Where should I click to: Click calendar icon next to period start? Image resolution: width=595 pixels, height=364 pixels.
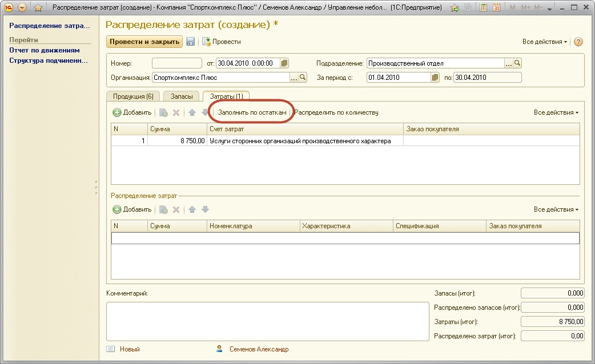click(x=435, y=78)
